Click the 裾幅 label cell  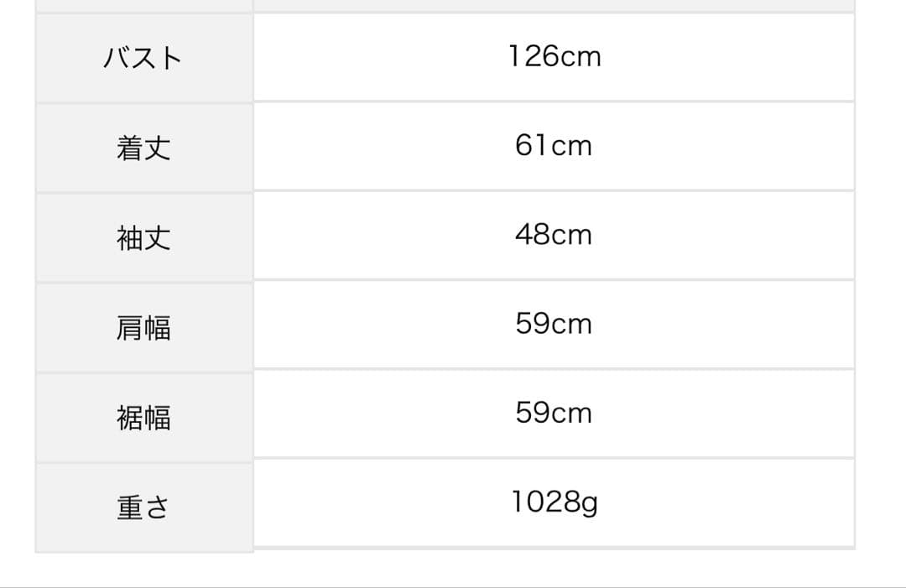(143, 417)
